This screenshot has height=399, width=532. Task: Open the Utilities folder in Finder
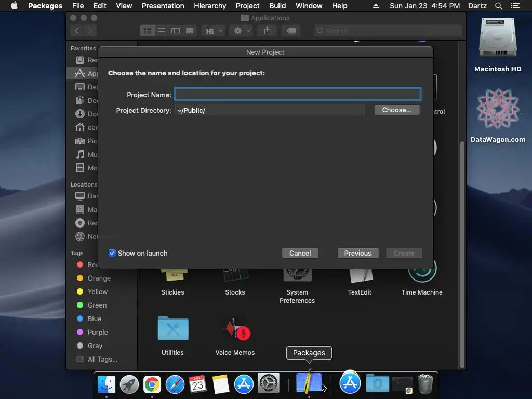click(x=172, y=328)
